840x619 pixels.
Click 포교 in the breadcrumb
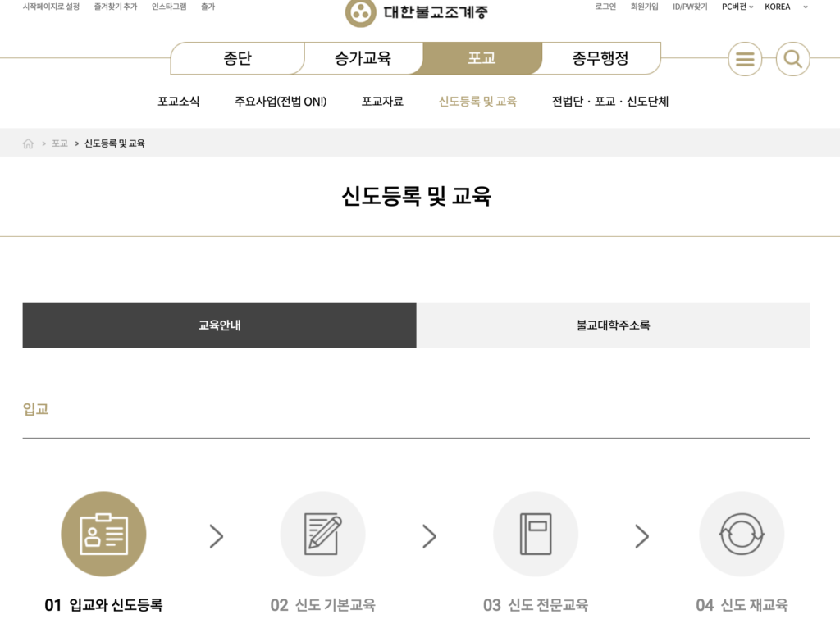click(60, 143)
